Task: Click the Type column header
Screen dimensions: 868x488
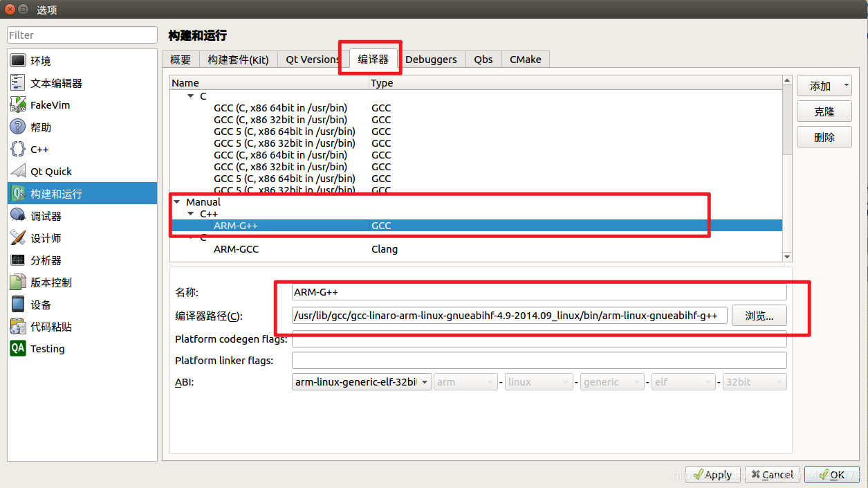Action: tap(575, 83)
